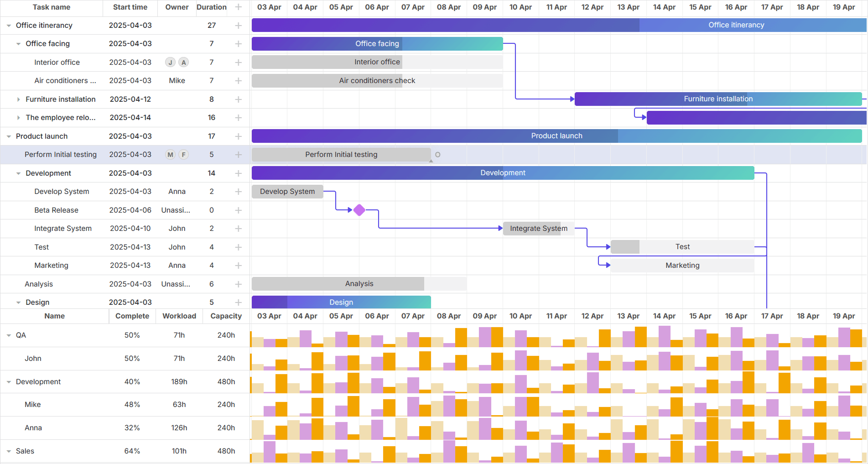Click the Workload column header
This screenshot has width=868, height=464.
click(x=179, y=316)
